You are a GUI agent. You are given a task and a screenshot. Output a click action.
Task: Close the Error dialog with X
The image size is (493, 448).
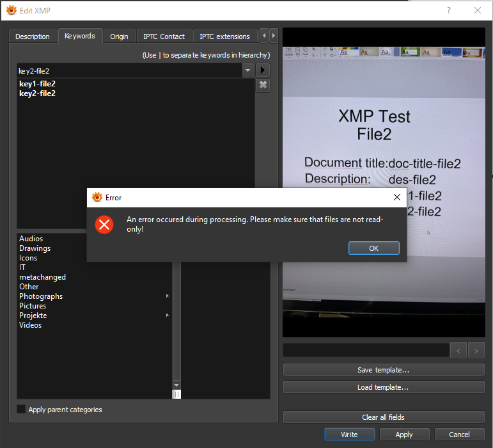pyautogui.click(x=397, y=197)
